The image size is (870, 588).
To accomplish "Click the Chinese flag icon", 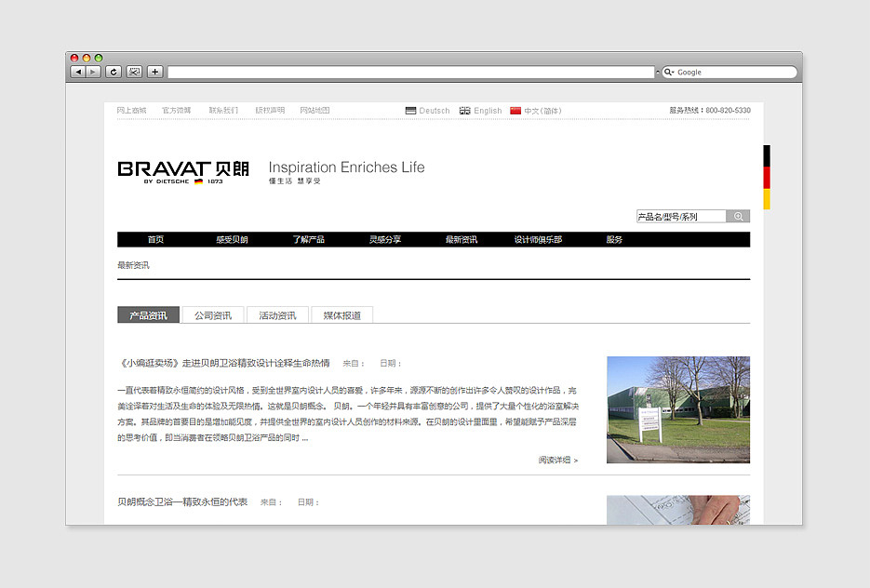I will [x=515, y=111].
